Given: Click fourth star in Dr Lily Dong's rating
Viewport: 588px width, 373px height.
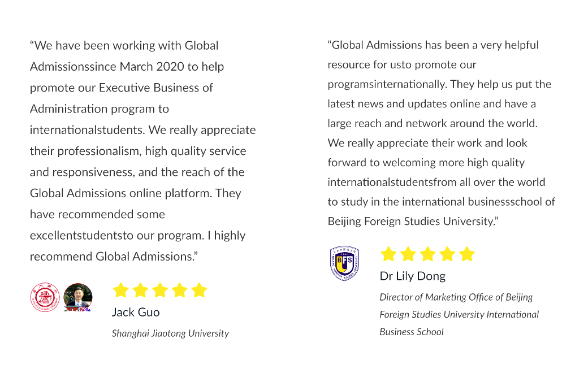Looking at the screenshot, I should tap(447, 254).
